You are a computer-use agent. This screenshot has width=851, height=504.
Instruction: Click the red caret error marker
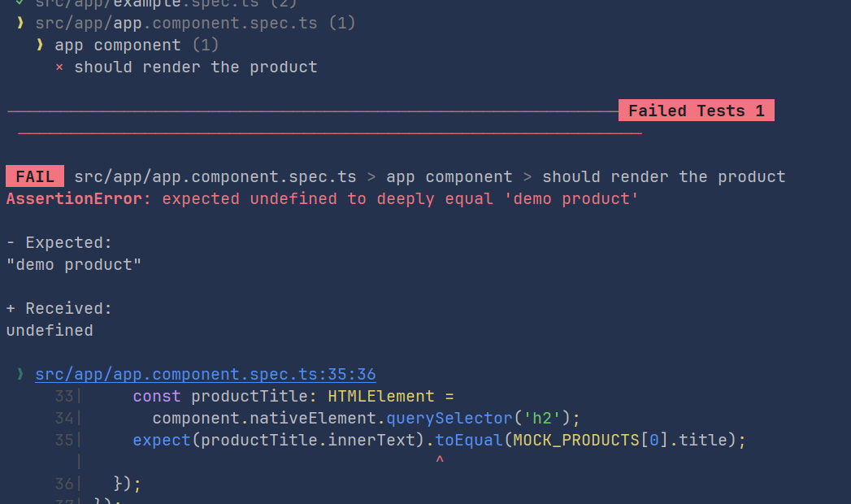[x=440, y=460]
